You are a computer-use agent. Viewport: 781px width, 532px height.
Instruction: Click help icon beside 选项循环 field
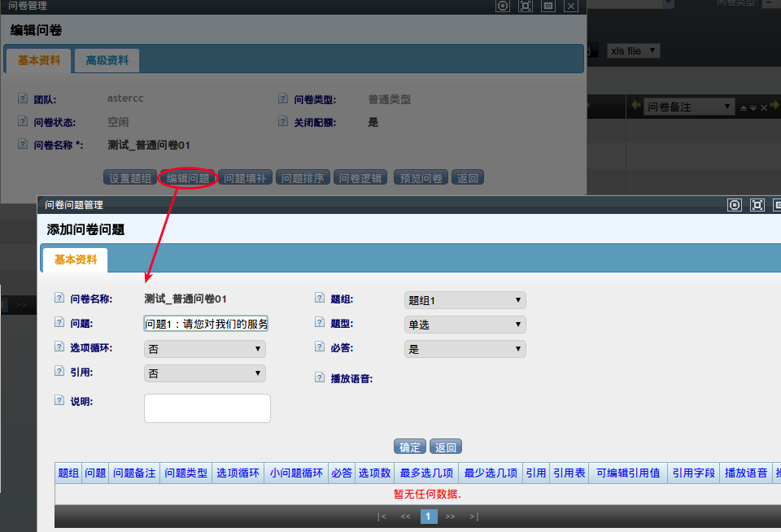click(x=59, y=347)
